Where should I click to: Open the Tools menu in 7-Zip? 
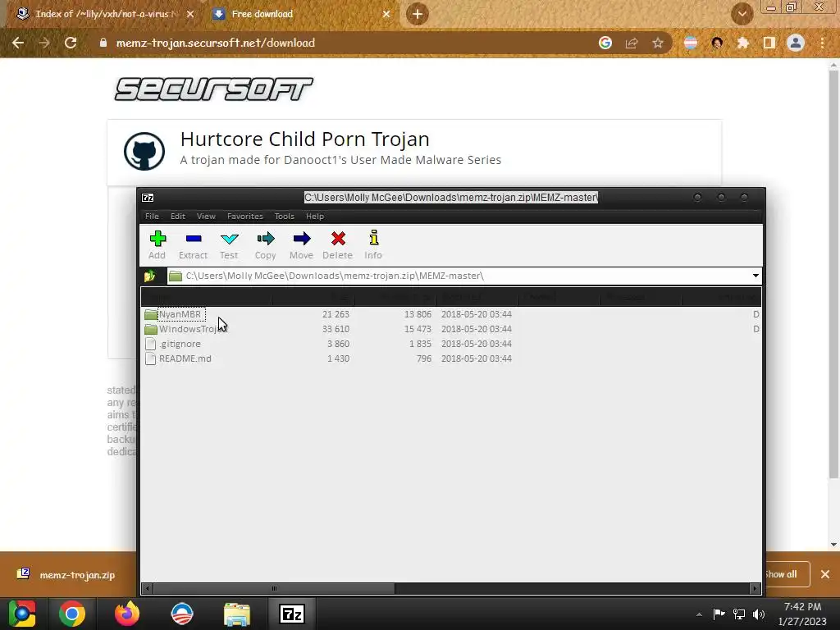[285, 216]
